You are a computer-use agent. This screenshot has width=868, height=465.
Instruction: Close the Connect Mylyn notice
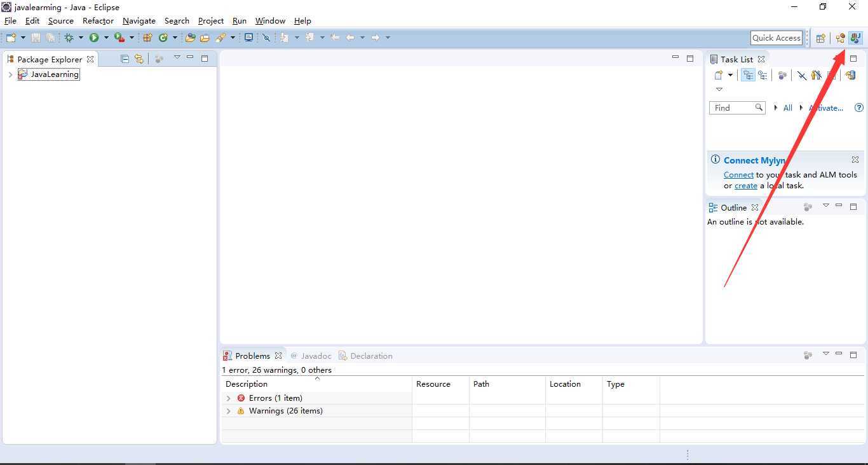point(855,160)
